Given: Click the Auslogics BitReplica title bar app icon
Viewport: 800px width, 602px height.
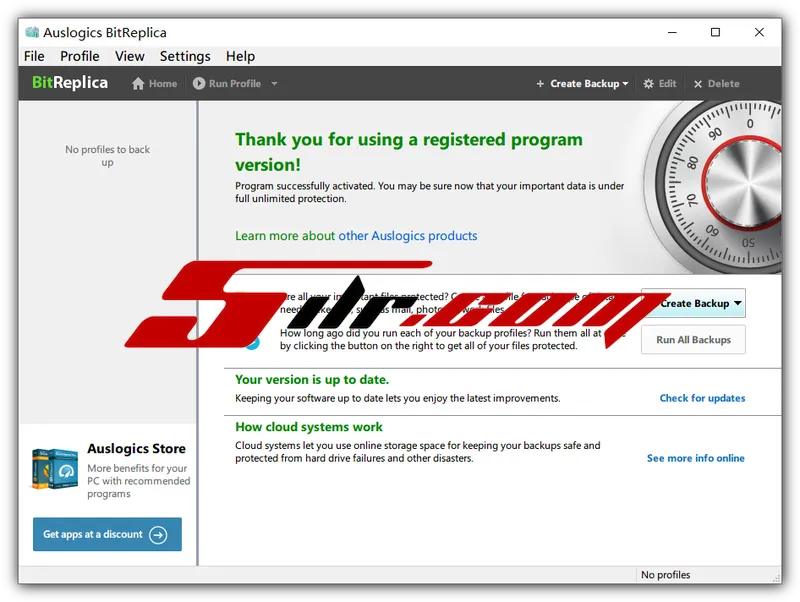Looking at the screenshot, I should (32, 32).
